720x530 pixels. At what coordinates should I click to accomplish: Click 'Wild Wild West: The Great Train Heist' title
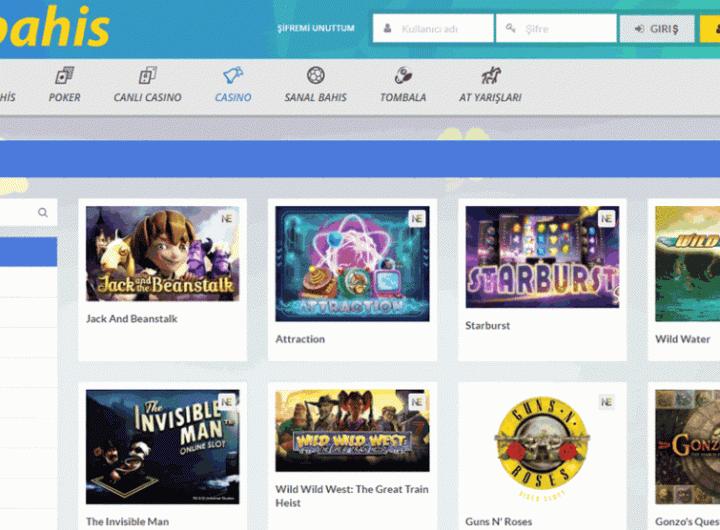pyautogui.click(x=352, y=496)
